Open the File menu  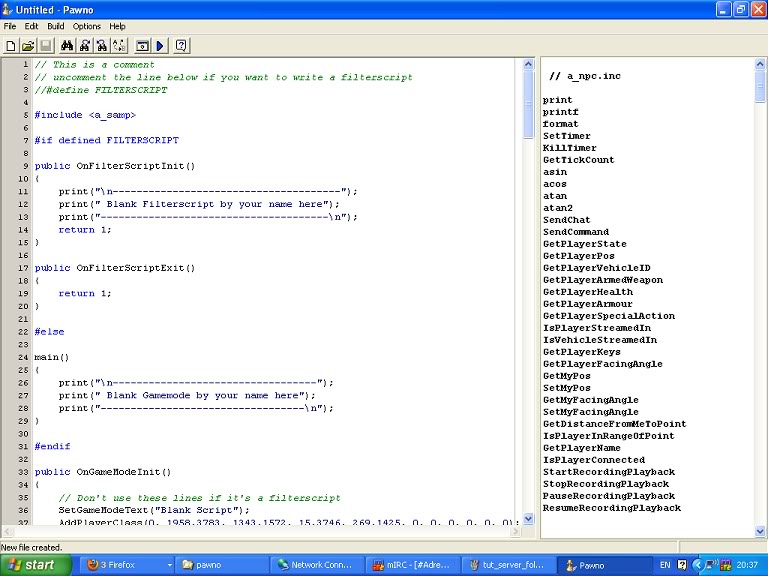pos(10,26)
